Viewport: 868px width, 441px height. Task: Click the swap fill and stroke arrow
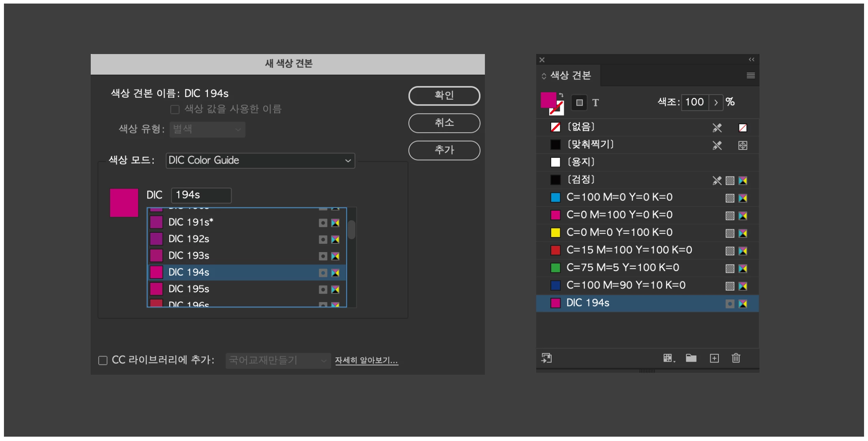click(561, 95)
